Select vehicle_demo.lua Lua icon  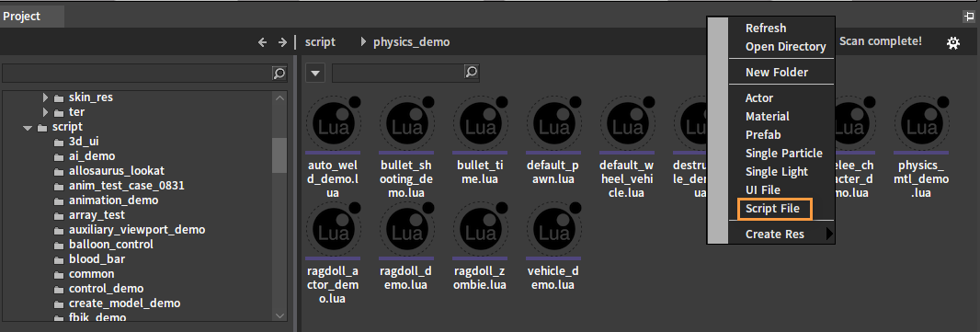(x=553, y=230)
